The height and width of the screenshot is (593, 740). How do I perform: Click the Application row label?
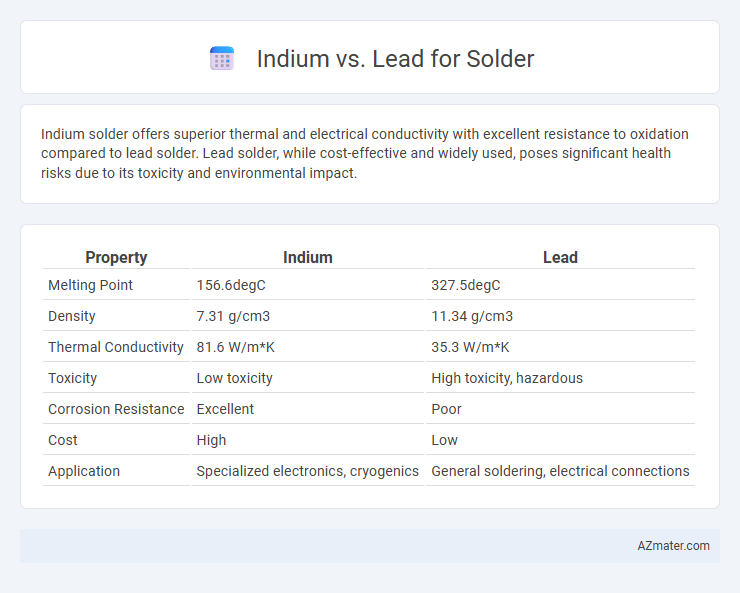tap(84, 471)
